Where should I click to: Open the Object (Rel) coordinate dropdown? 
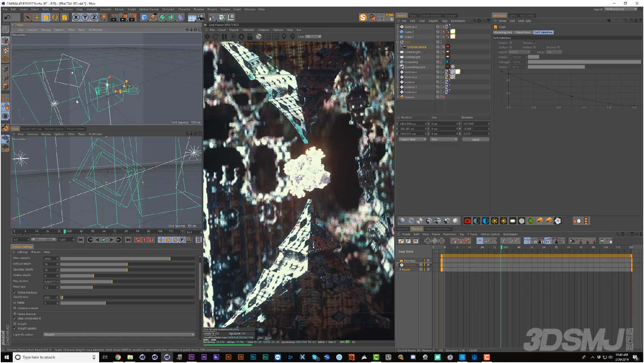pos(412,139)
